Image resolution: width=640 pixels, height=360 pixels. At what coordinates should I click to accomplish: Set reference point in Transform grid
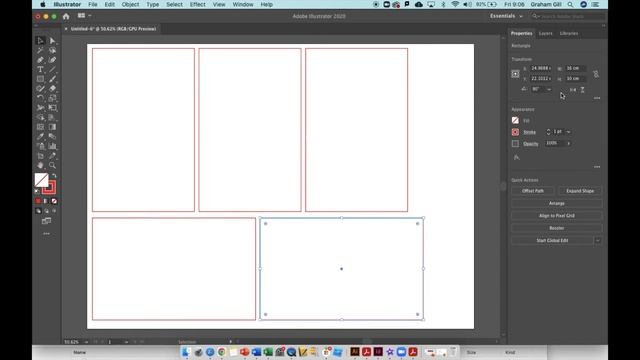coord(516,74)
